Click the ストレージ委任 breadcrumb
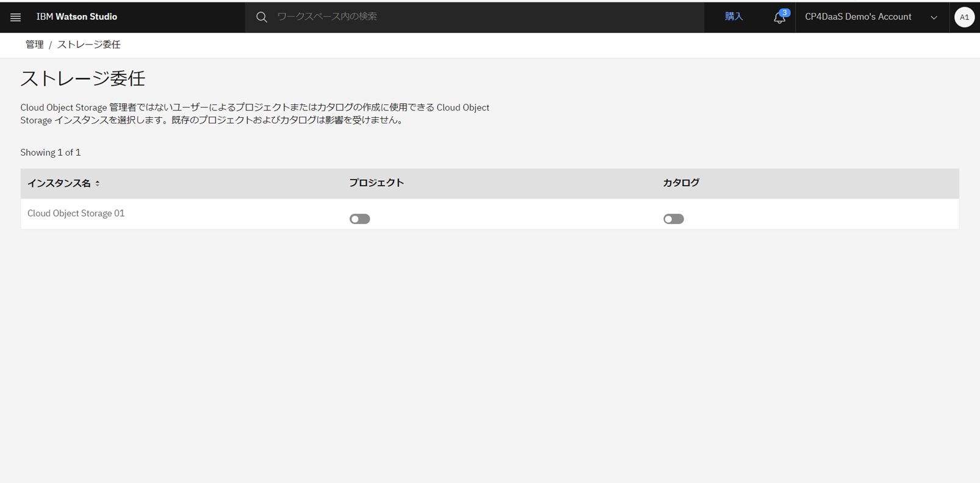 (88, 45)
